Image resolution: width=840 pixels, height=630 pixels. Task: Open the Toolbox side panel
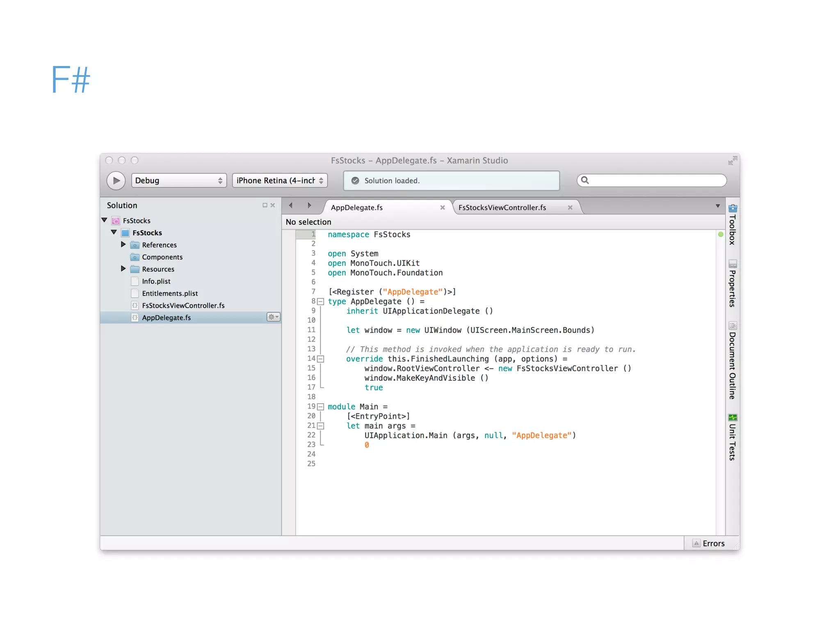click(x=732, y=225)
